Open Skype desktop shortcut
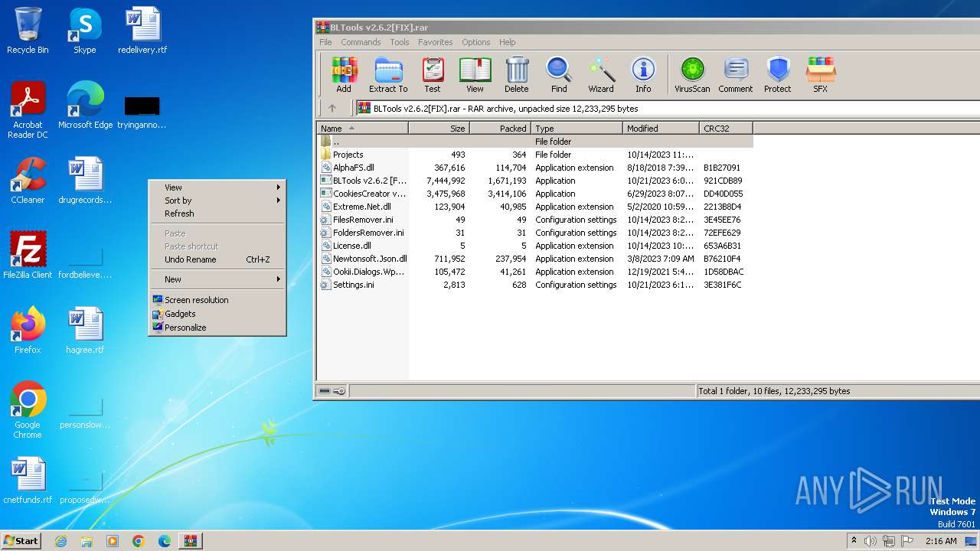The height and width of the screenshot is (551, 980). [84, 31]
